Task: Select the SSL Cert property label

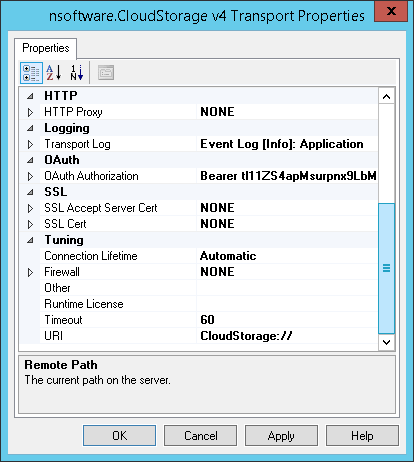Action: [65, 224]
